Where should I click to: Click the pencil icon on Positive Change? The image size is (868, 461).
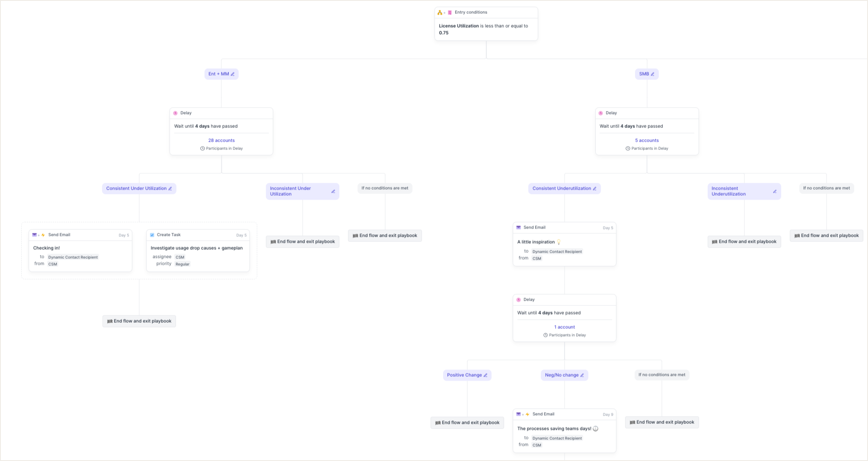click(x=485, y=375)
